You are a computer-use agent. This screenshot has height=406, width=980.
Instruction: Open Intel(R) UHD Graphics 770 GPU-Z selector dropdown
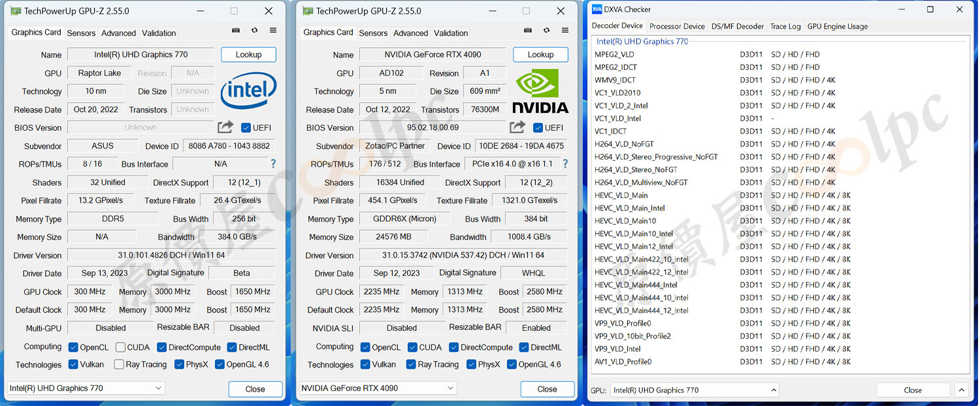(86, 388)
